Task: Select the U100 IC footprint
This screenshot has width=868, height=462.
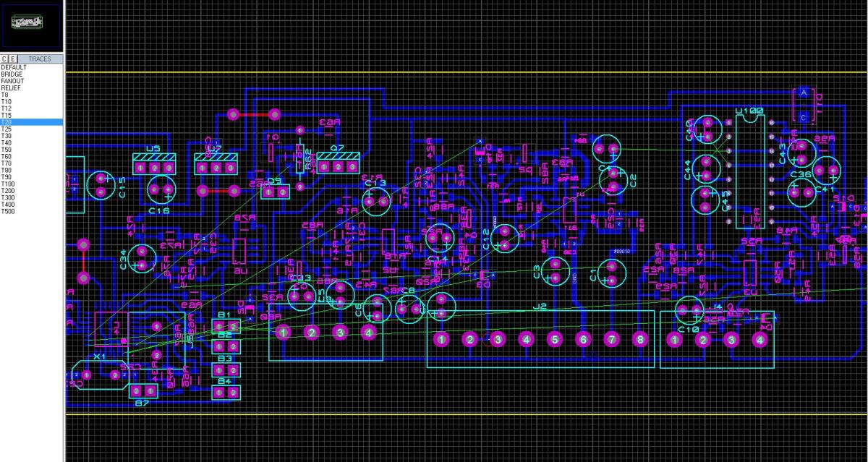Action: (750, 171)
